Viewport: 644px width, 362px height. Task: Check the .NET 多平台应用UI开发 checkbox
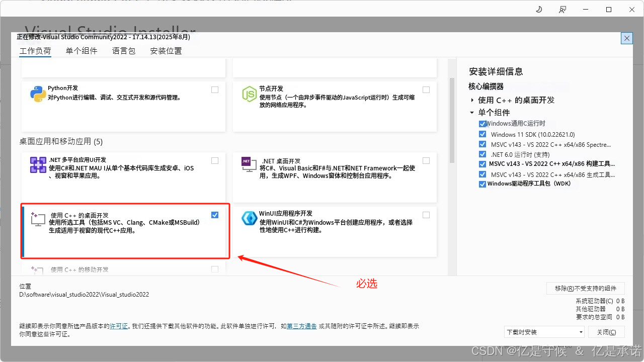[x=215, y=160]
